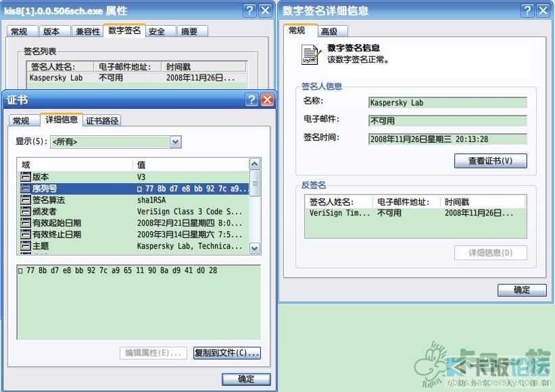Select 2008年2月21日星期四 start date value
The image size is (555, 392).
tap(189, 223)
